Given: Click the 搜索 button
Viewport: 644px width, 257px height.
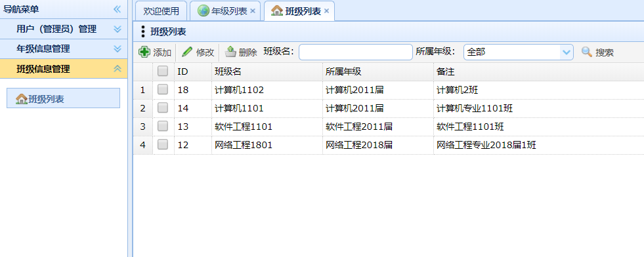Looking at the screenshot, I should click(x=598, y=52).
